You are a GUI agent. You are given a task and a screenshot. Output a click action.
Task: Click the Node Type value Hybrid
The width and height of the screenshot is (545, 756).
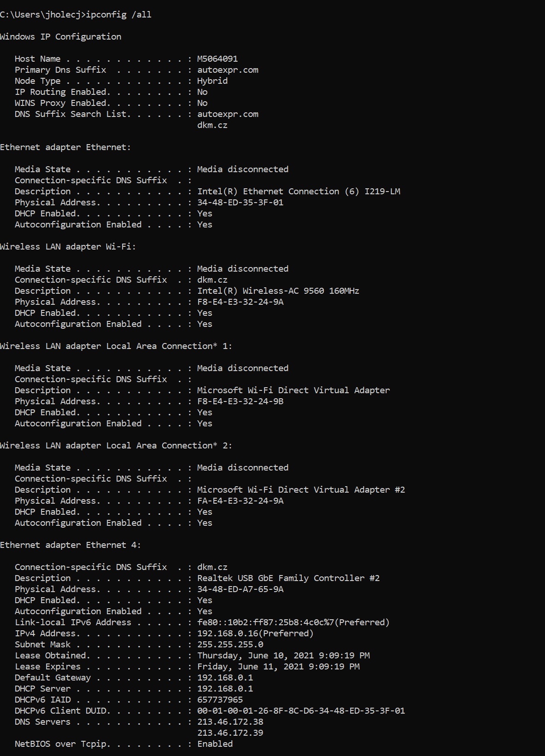click(212, 81)
